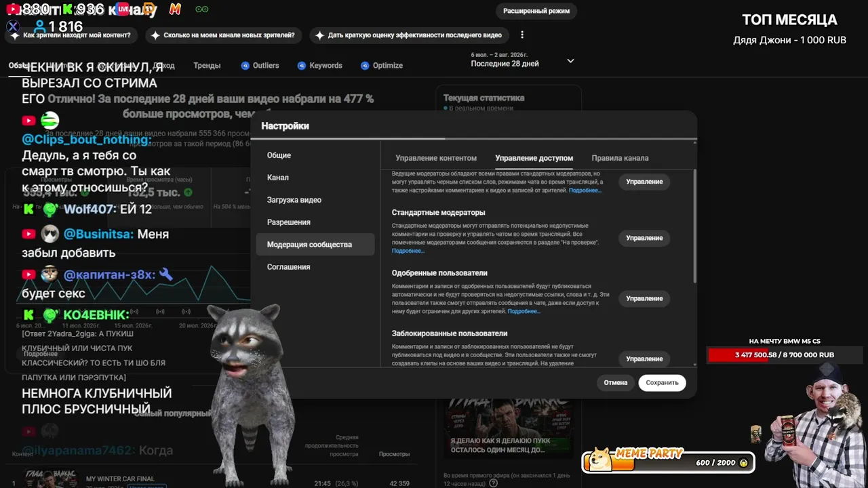
Task: Open the Правила канала tab
Action: point(620,158)
